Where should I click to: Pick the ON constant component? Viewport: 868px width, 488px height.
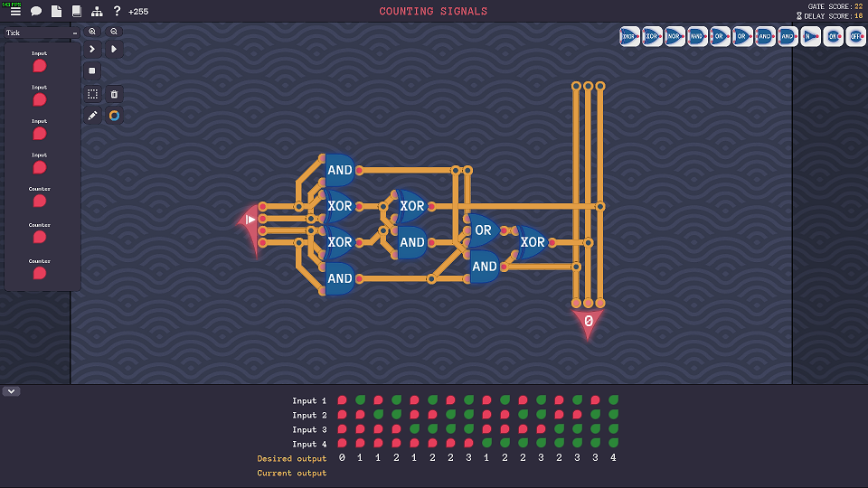click(833, 37)
